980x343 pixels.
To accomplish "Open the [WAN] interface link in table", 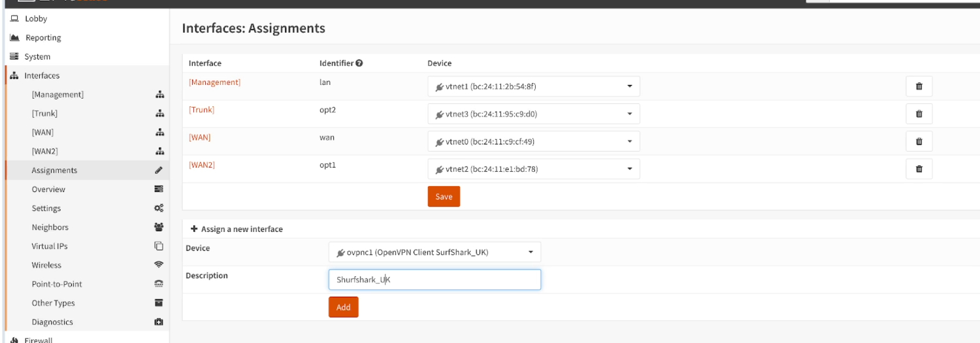I will 199,137.
